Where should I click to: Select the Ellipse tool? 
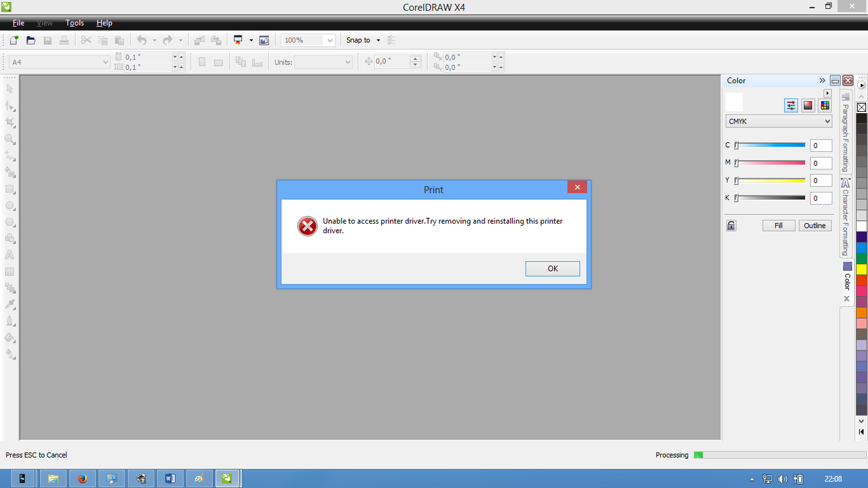coord(10,205)
